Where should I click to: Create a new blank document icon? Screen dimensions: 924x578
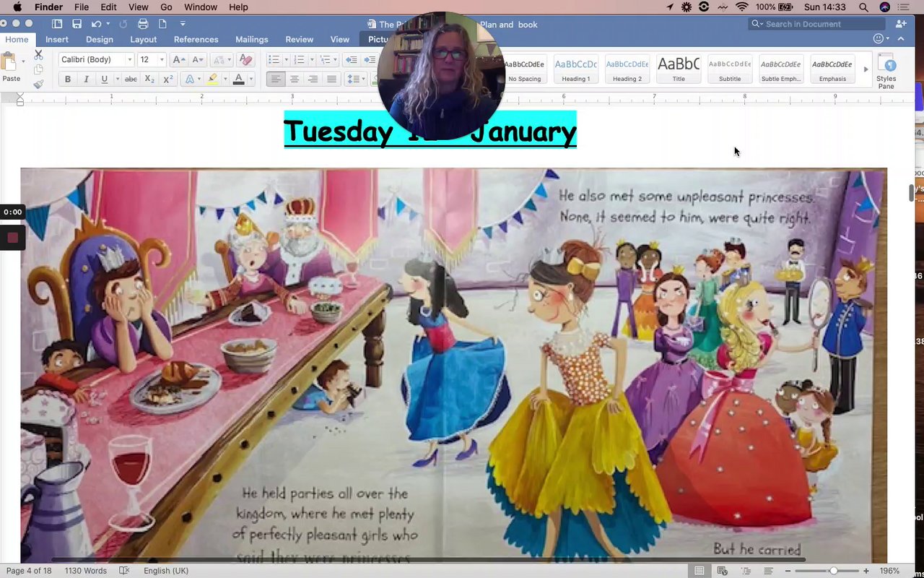pos(163,24)
